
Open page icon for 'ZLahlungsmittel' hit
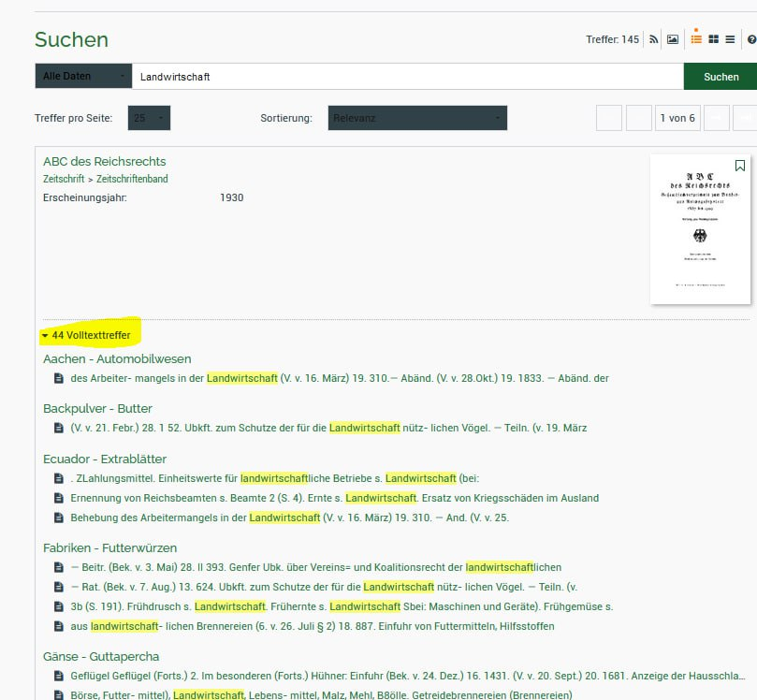(58, 478)
